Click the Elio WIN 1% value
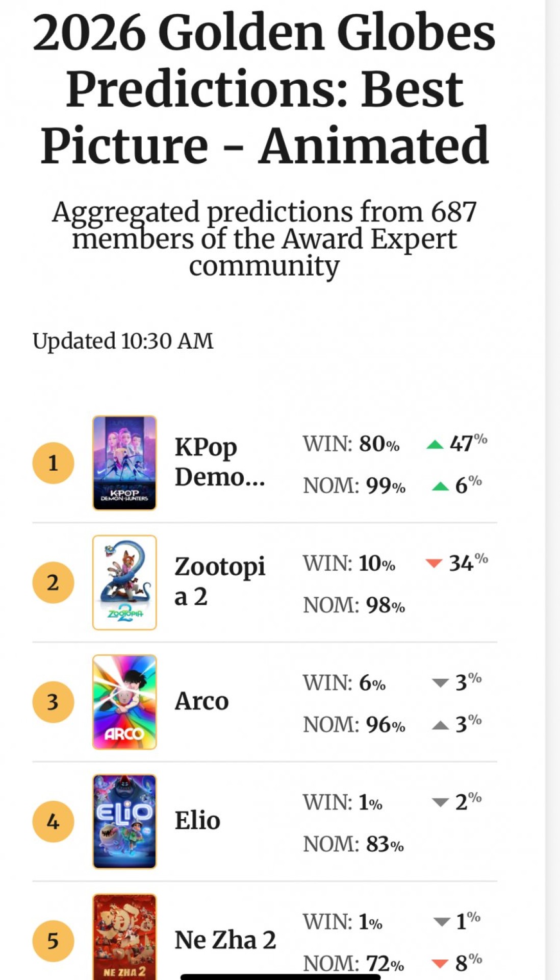Screen dimensions: 560x980 (370, 803)
